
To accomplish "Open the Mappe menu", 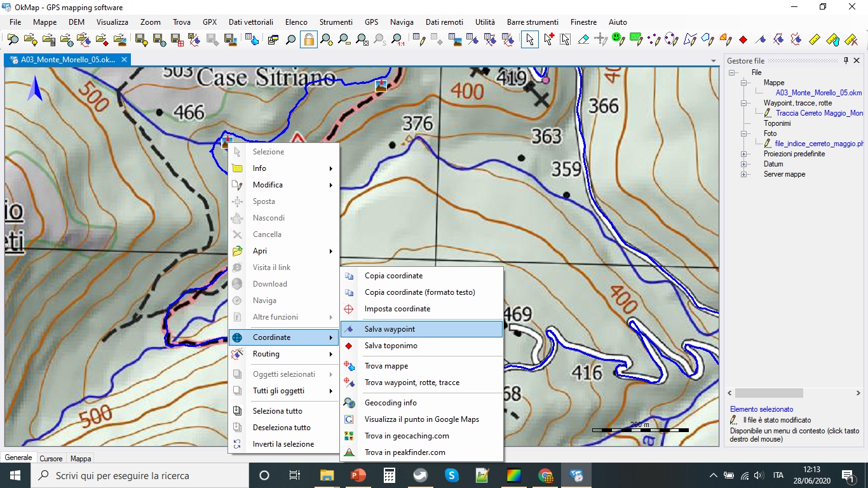I will pos(44,22).
